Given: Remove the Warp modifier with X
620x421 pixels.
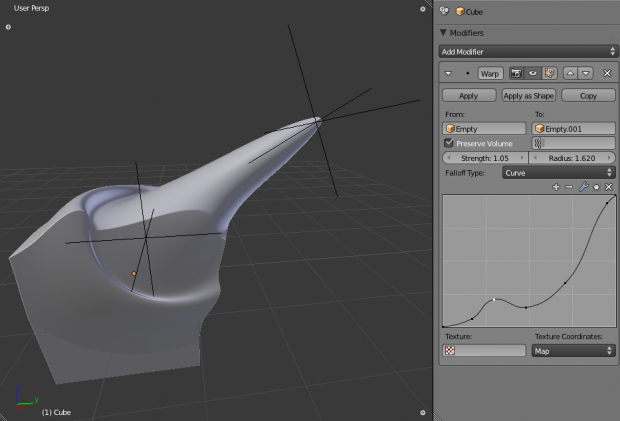Looking at the screenshot, I should 607,74.
